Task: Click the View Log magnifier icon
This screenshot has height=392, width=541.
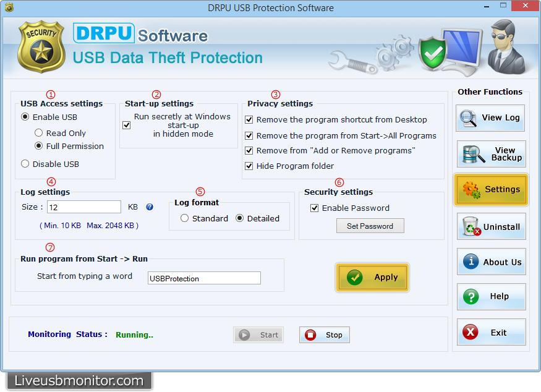Action: (x=468, y=118)
